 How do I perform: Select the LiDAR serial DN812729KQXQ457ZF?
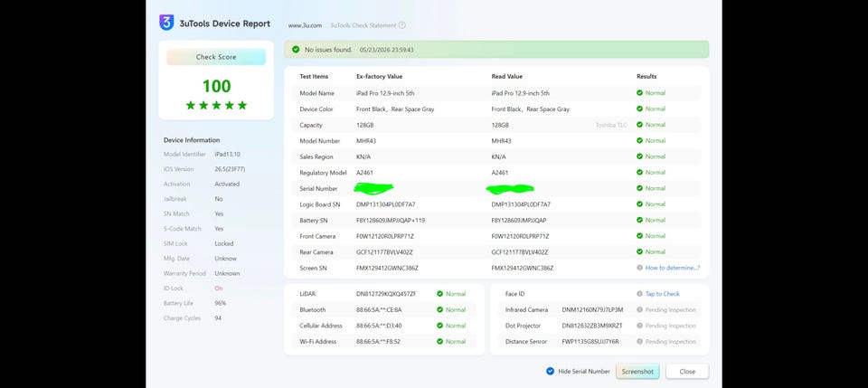click(386, 294)
